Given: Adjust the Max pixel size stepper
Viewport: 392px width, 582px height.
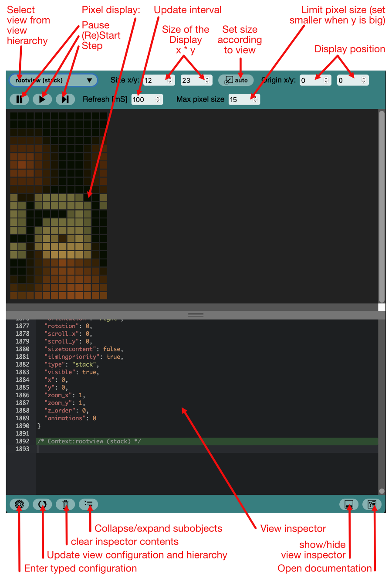Looking at the screenshot, I should tap(255, 99).
